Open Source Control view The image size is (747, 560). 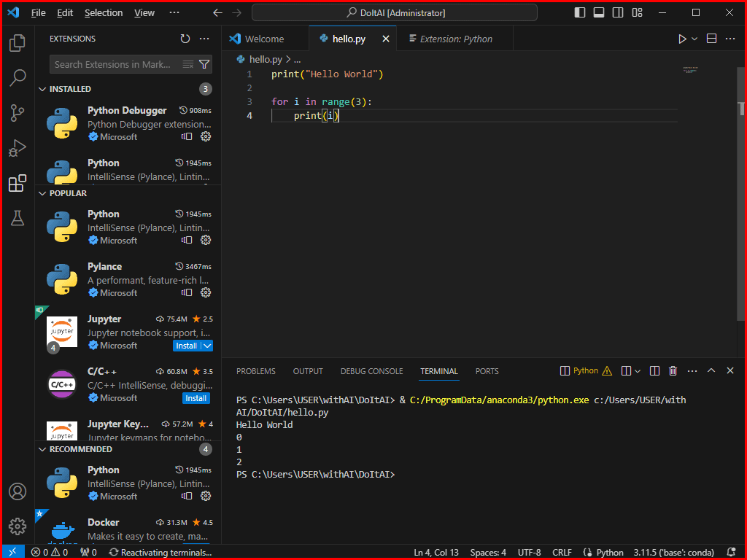coord(18,113)
